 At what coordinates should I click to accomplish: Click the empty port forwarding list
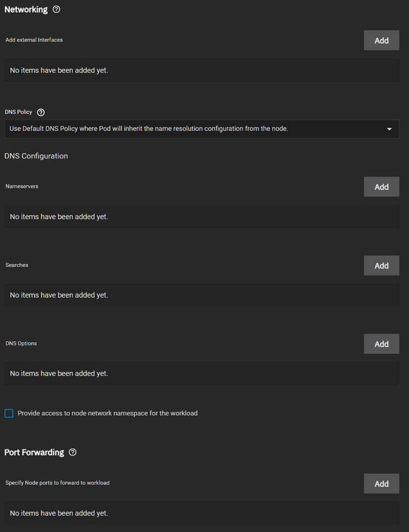coord(201,513)
